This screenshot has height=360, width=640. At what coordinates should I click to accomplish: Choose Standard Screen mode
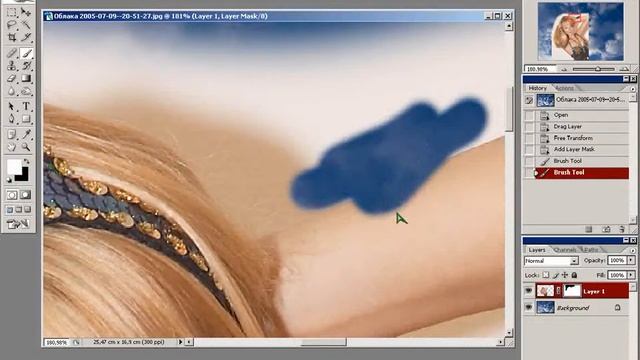[x=10, y=209]
